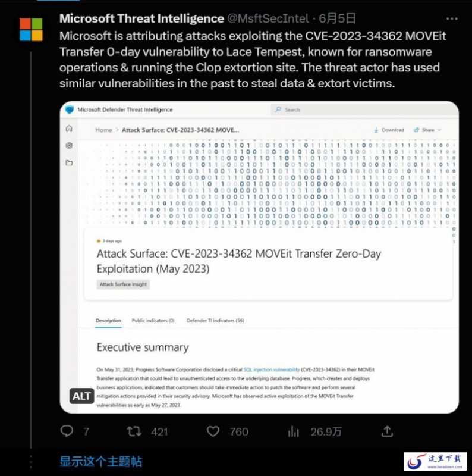Show ALT image description badge
The image size is (472, 476).
[81, 396]
